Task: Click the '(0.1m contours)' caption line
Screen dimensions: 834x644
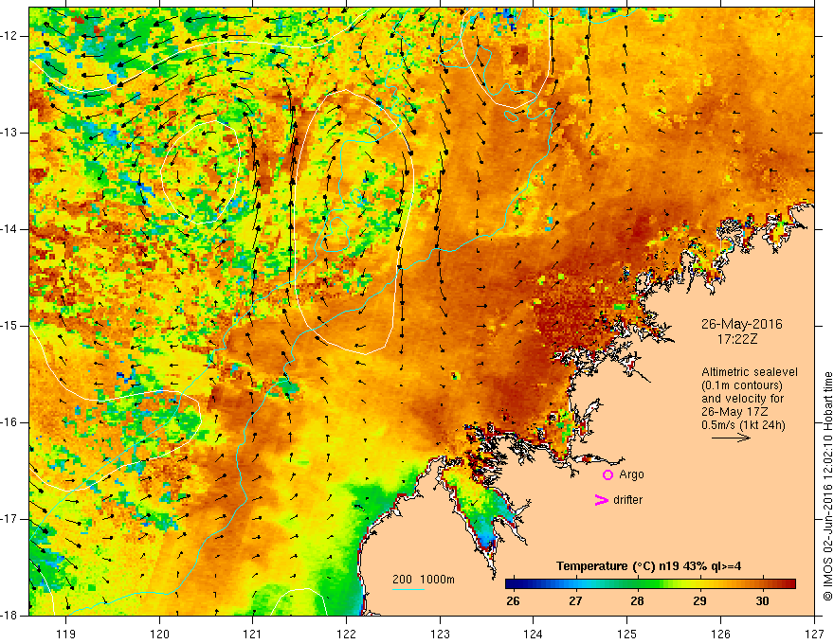Action: pos(742,385)
